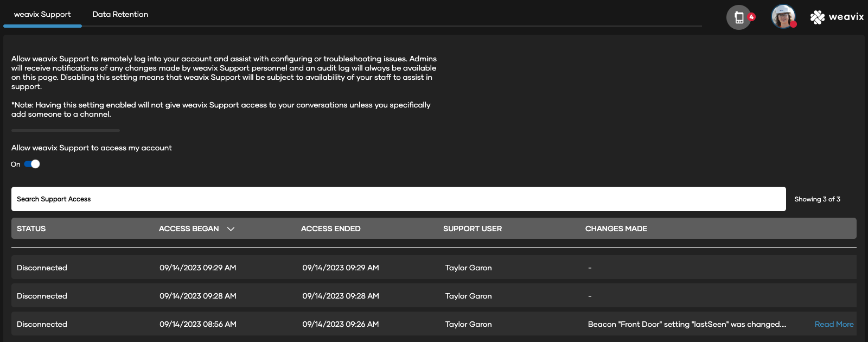Screen dimensions: 868x342
Task: Select access began 09/14/2023 09:28 AM
Action: tap(198, 296)
